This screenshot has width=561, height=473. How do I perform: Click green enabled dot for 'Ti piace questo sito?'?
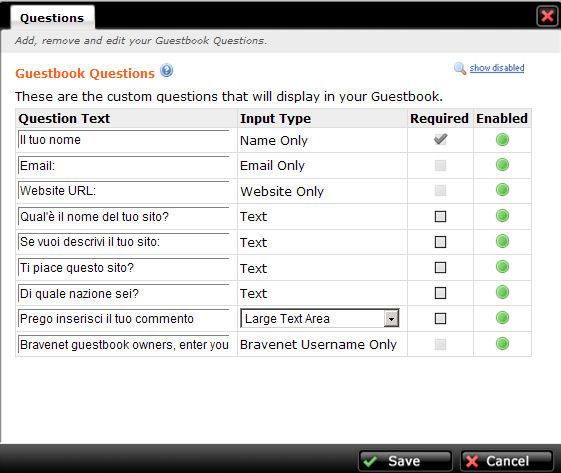pos(502,267)
